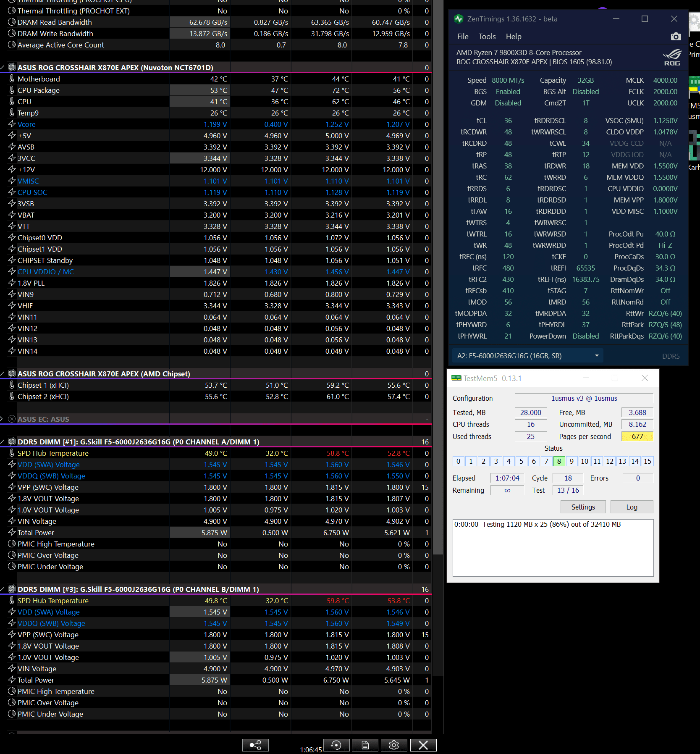Viewport: 700px width, 754px height.
Task: Click the X icon in the HWiNFO toolbar
Action: (x=423, y=745)
